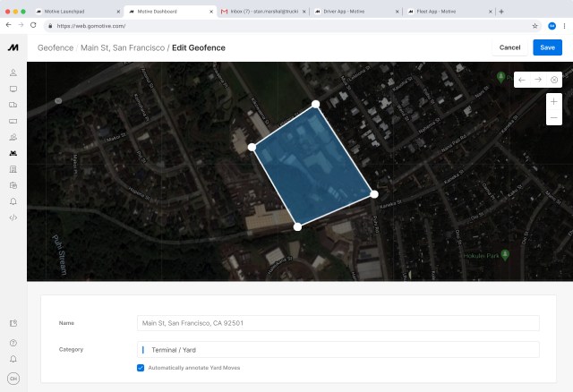Image resolution: width=573 pixels, height=392 pixels.
Task: Go to Geofence in the breadcrumb
Action: (55, 47)
